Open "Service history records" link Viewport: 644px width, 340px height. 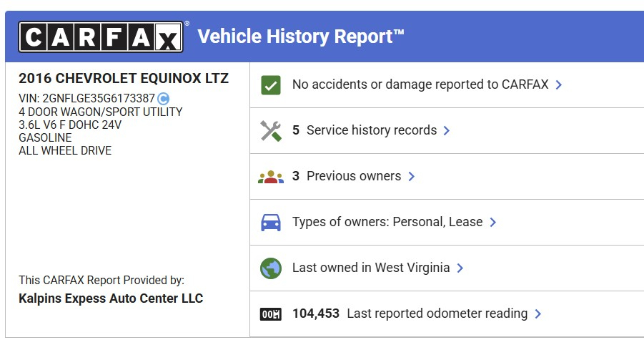point(371,130)
